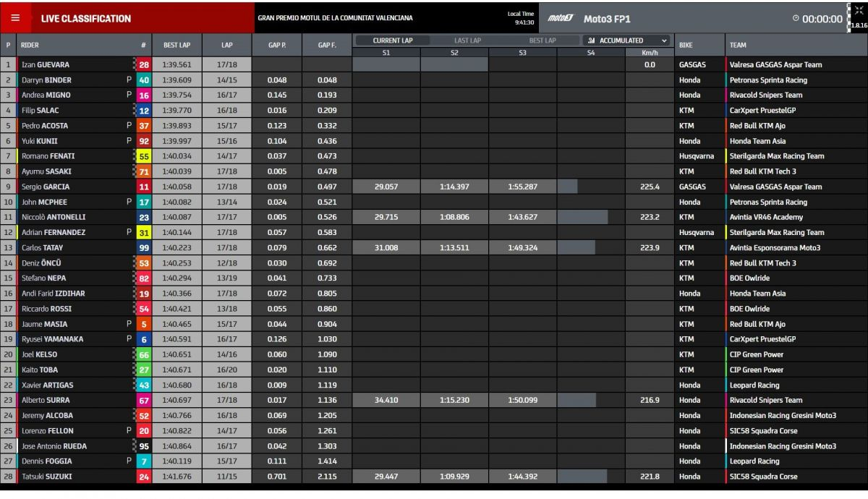Select rider Ayumu SASAKI
This screenshot has height=499, width=868.
tap(45, 171)
